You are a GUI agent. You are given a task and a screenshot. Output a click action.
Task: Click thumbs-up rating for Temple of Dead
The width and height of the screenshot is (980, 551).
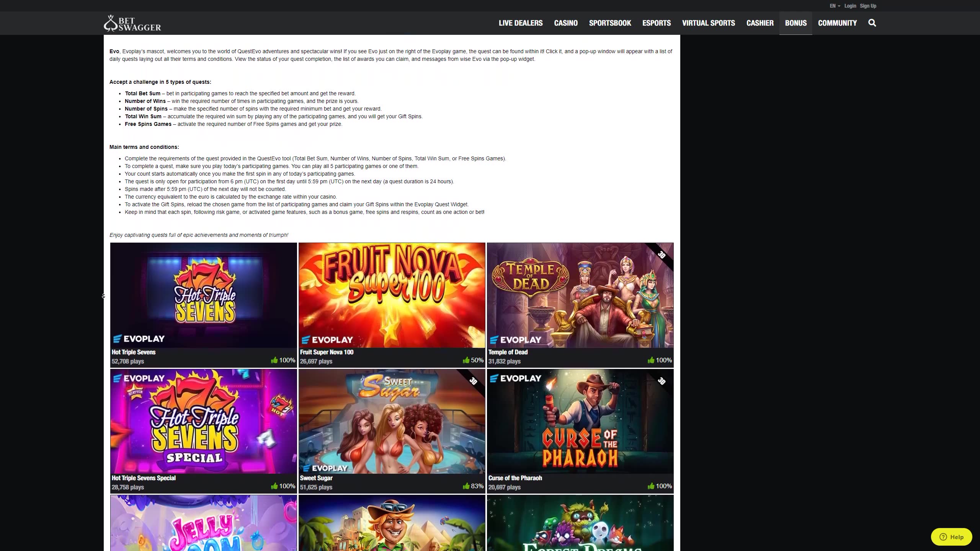[651, 360]
